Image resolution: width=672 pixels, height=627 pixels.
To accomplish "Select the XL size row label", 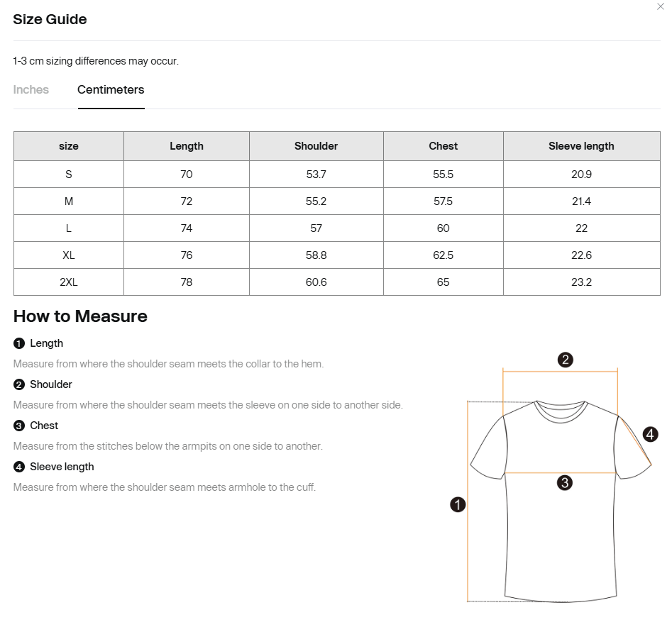I will [x=69, y=255].
